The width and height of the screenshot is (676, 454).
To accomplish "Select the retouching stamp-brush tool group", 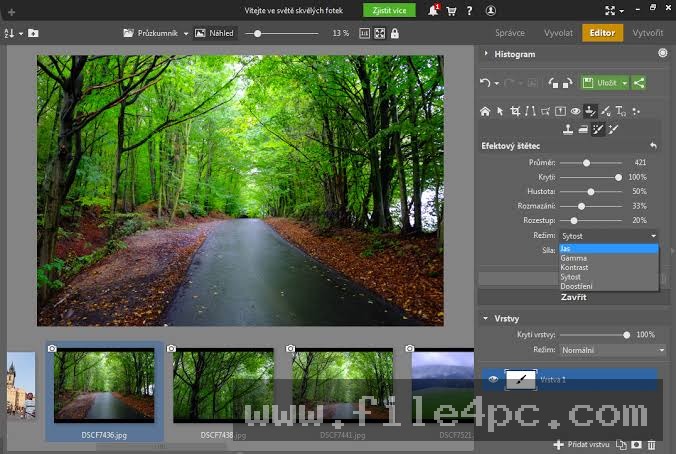I will click(590, 111).
